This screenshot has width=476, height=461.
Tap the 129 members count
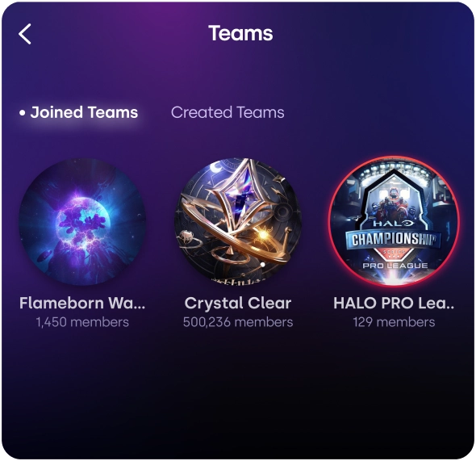(x=394, y=322)
